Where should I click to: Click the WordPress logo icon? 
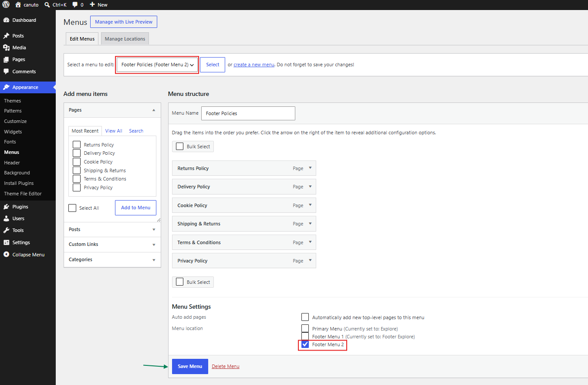(x=6, y=5)
